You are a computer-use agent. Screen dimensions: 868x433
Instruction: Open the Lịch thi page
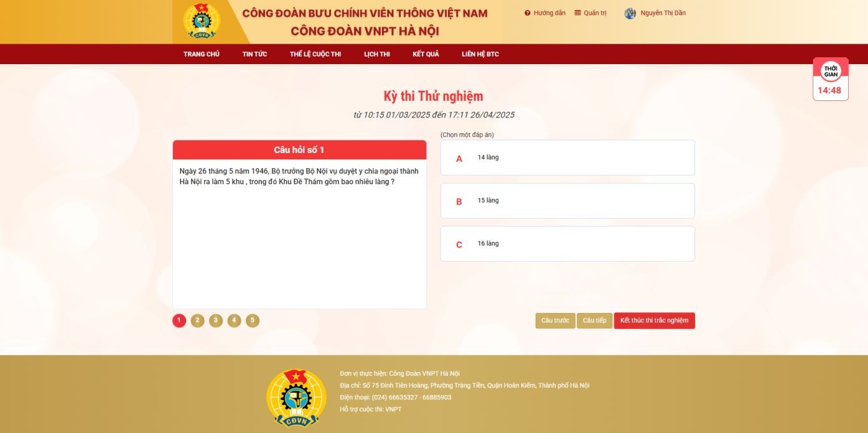(x=377, y=54)
